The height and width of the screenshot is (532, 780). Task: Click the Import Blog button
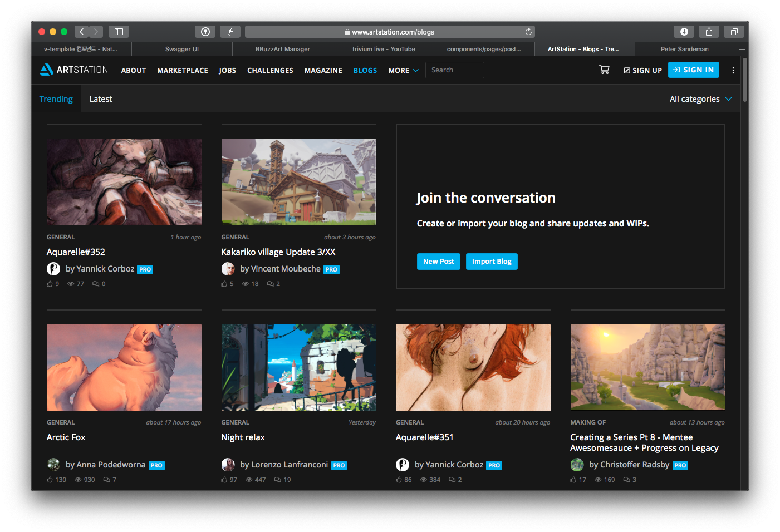[492, 262]
